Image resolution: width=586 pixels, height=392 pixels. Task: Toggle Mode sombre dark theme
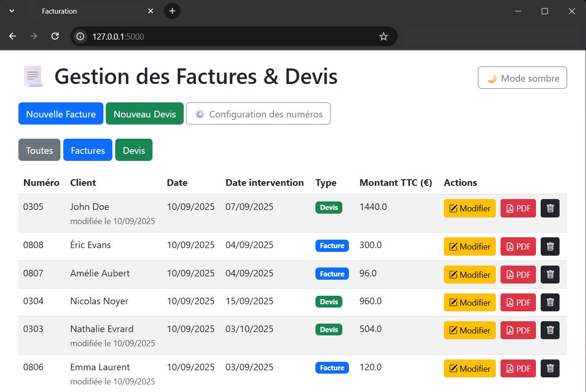coord(522,78)
